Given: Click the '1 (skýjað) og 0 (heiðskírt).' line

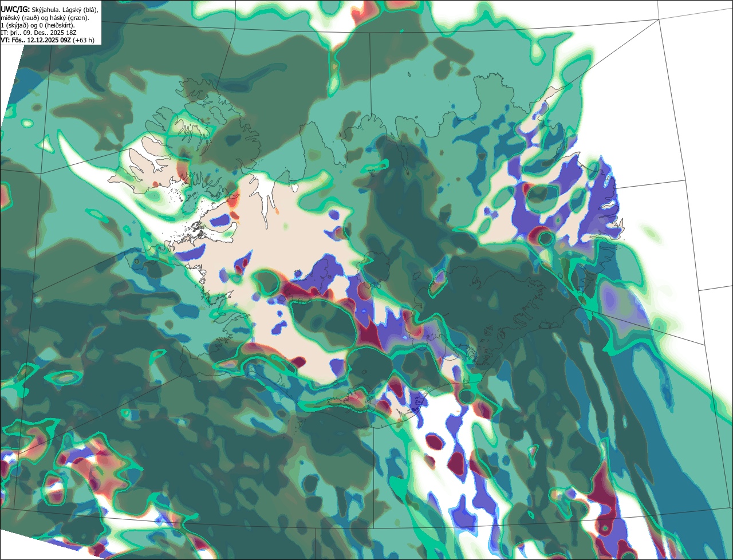Looking at the screenshot, I should pyautogui.click(x=38, y=25).
